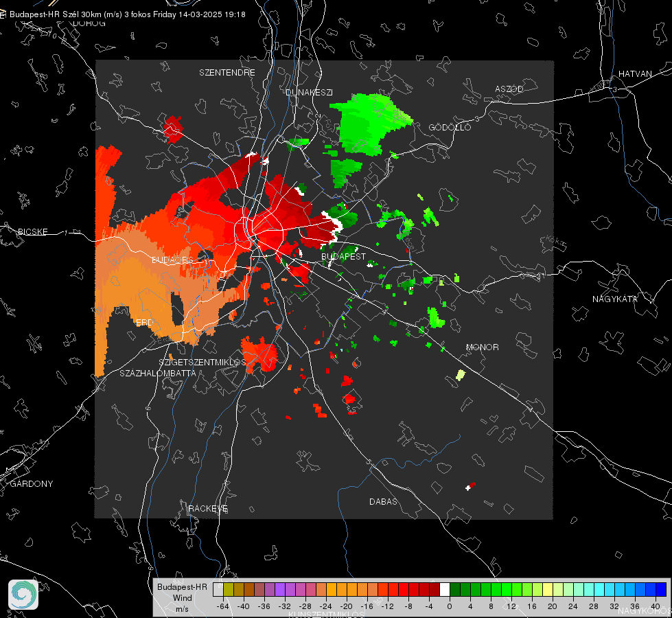
Task: Click the DABAS town label
Action: (383, 502)
